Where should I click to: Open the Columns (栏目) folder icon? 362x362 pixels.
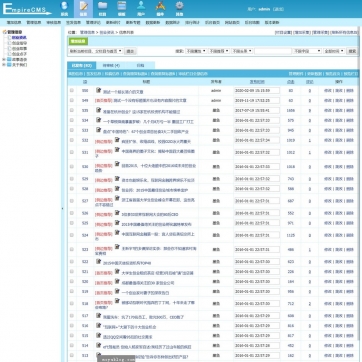point(102,8)
